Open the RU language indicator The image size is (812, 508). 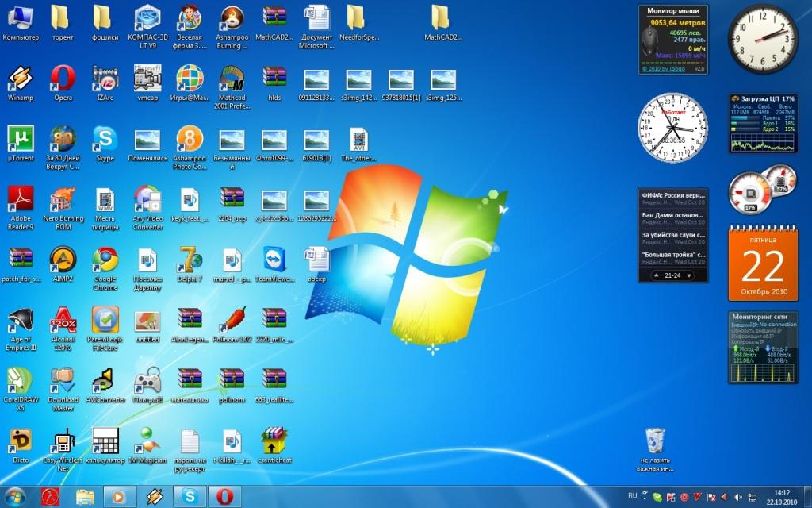point(632,496)
